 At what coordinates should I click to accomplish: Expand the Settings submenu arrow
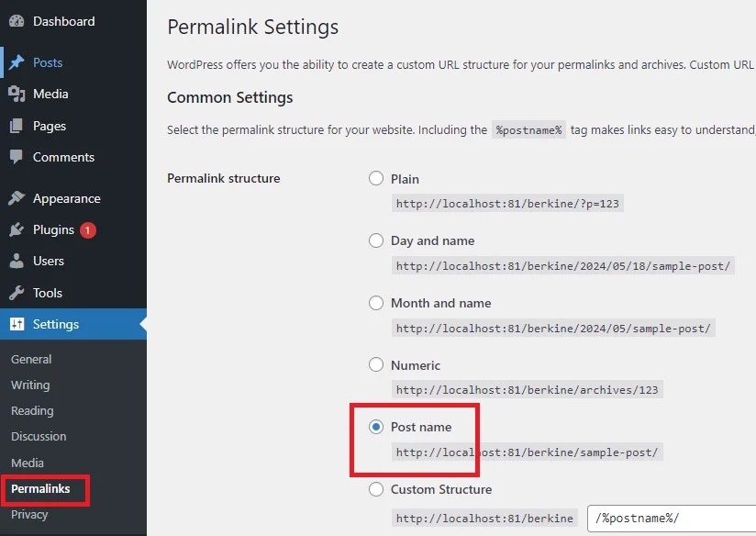[x=140, y=324]
